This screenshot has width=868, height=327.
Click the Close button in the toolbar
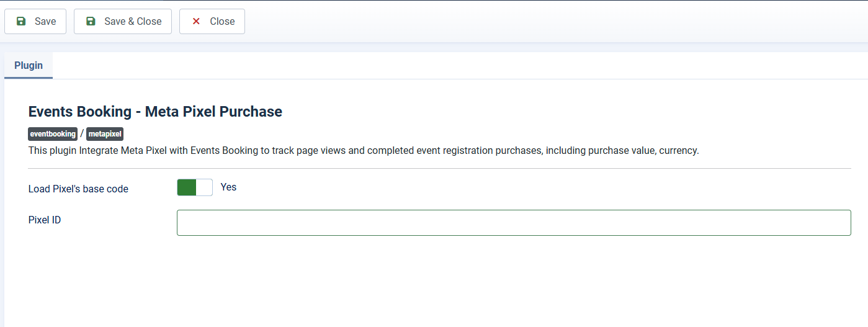coord(212,21)
